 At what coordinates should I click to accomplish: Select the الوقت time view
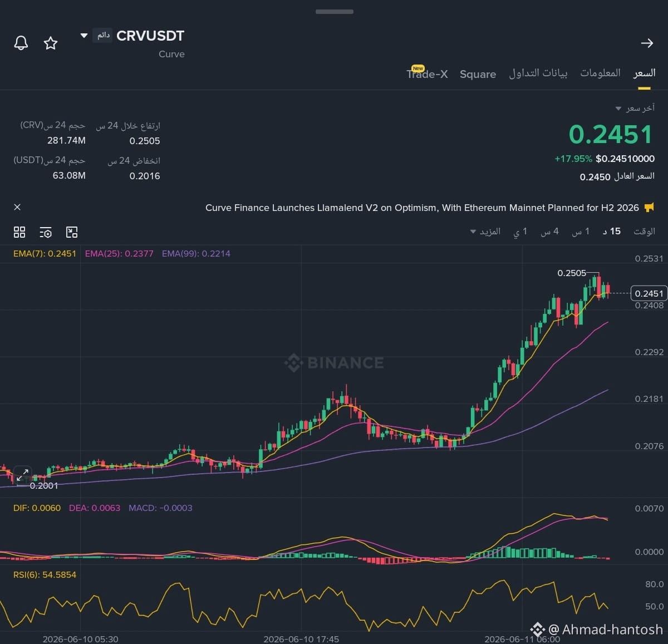644,232
